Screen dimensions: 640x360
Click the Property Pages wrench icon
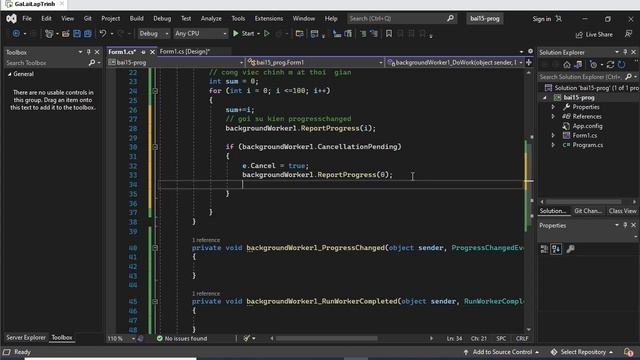coord(570,249)
